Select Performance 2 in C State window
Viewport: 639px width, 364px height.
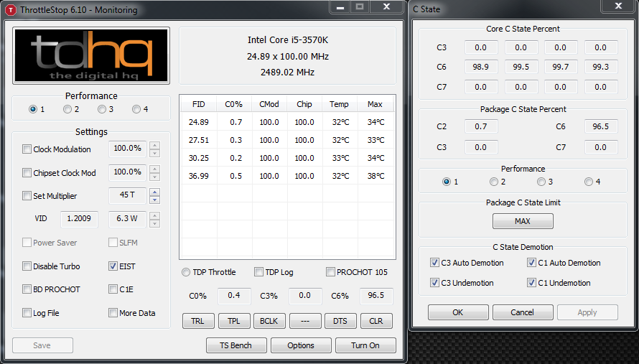click(493, 182)
